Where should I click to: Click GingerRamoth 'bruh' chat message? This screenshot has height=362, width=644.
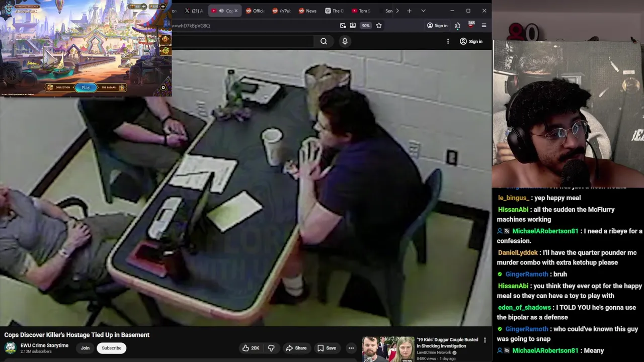tap(532, 275)
